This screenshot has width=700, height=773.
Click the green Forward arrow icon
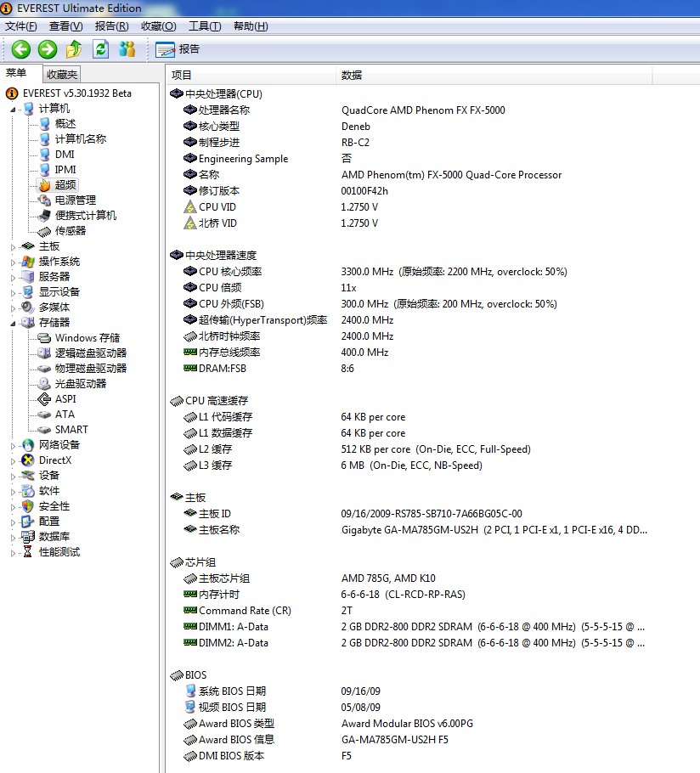(48, 49)
